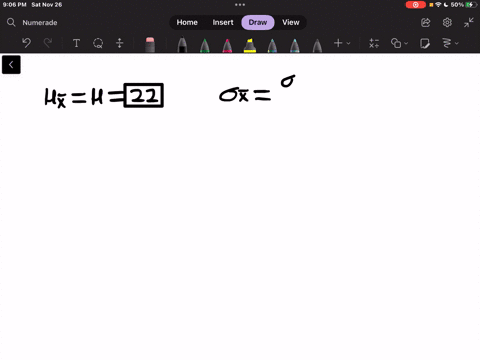Click the Numerade notebook title
This screenshot has width=480, height=360.
tap(40, 23)
